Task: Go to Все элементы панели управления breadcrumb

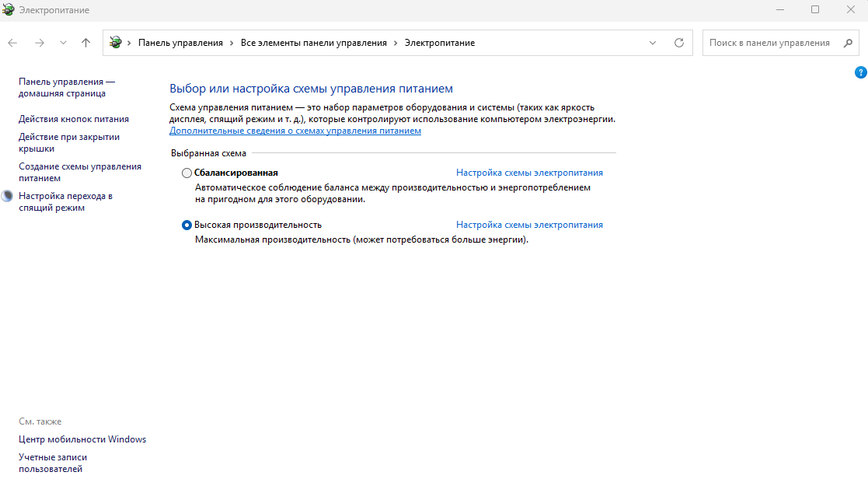Action: click(313, 43)
